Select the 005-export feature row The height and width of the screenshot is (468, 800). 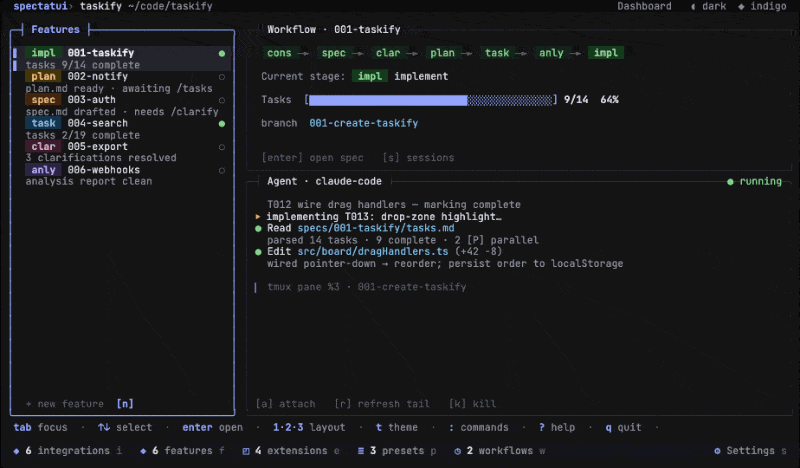point(122,152)
